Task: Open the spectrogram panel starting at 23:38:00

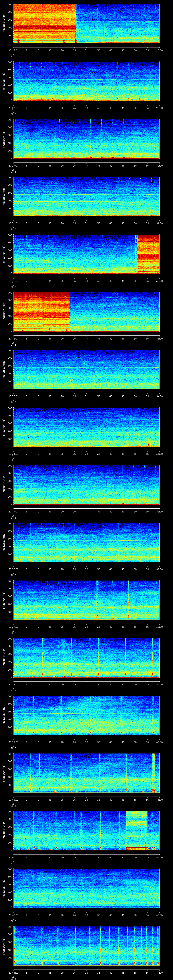Action: coord(86,658)
